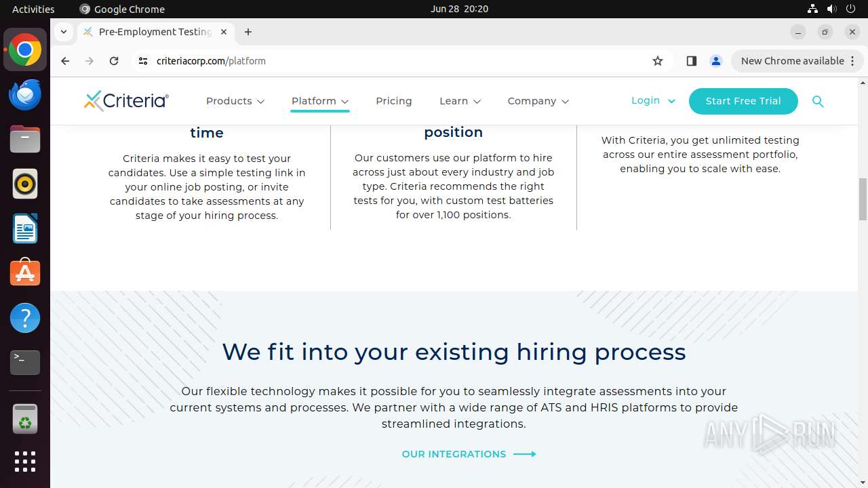Open a new tab with the plus icon
This screenshot has width=868, height=488.
[248, 32]
